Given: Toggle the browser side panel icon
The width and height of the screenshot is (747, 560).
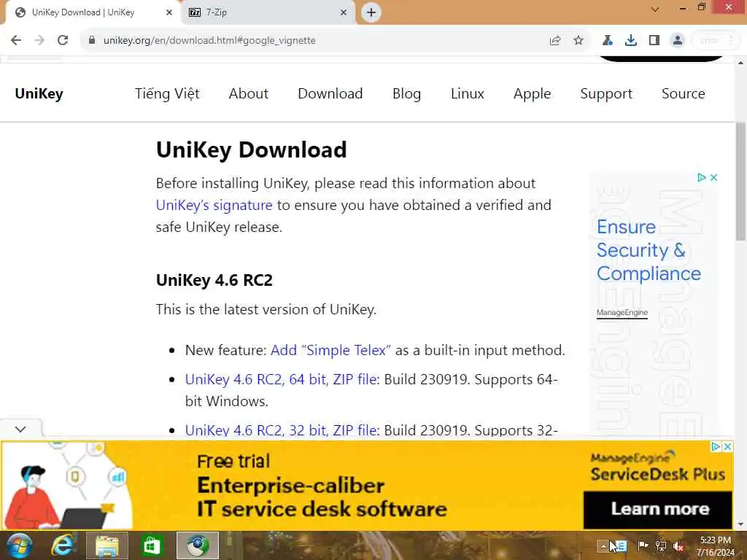Looking at the screenshot, I should point(654,41).
